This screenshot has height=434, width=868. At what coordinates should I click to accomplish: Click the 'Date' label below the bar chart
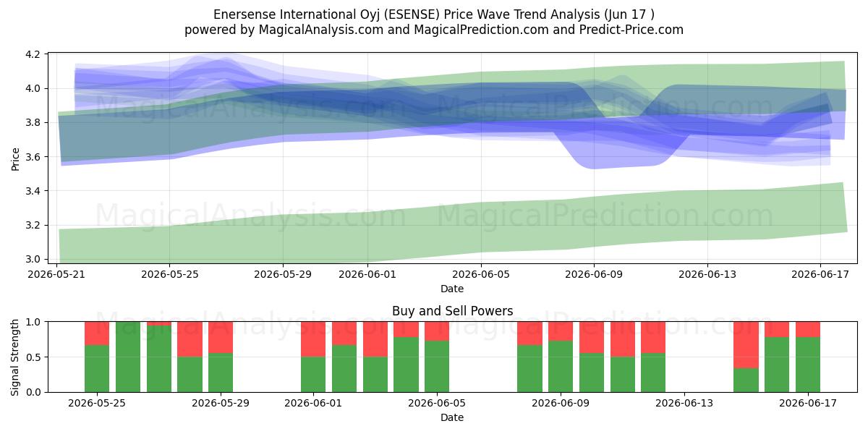pyautogui.click(x=452, y=417)
